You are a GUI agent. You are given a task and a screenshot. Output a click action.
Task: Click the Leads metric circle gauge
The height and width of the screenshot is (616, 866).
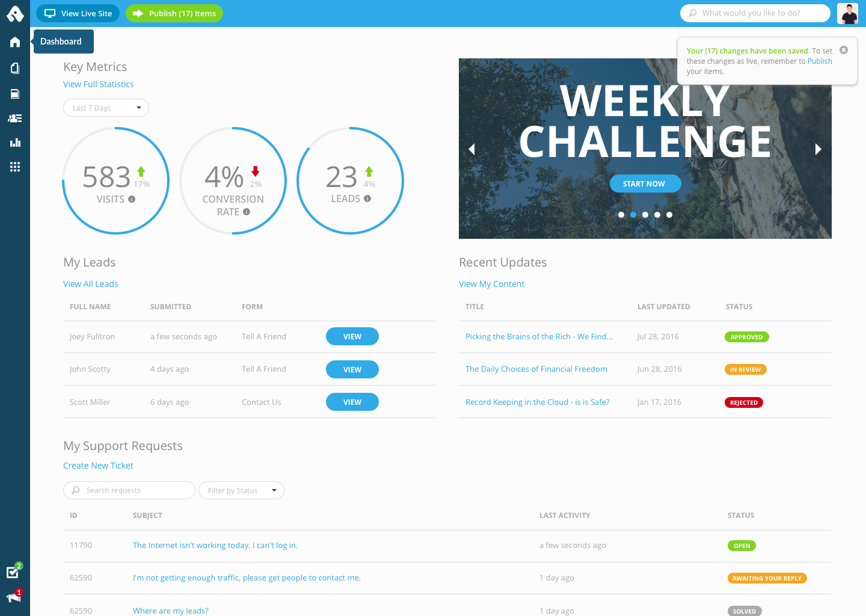(x=351, y=180)
